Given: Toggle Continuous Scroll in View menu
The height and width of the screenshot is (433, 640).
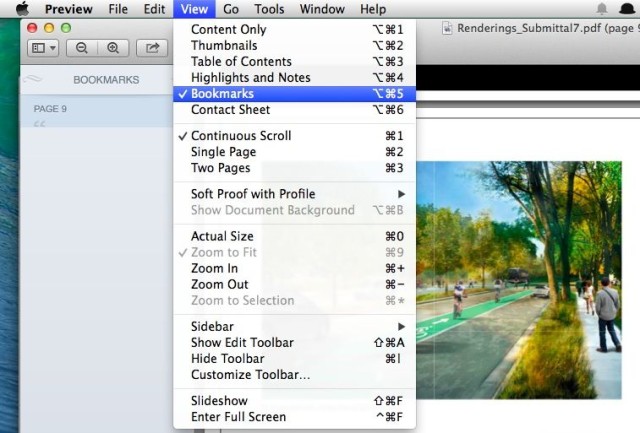Looking at the screenshot, I should pyautogui.click(x=241, y=136).
